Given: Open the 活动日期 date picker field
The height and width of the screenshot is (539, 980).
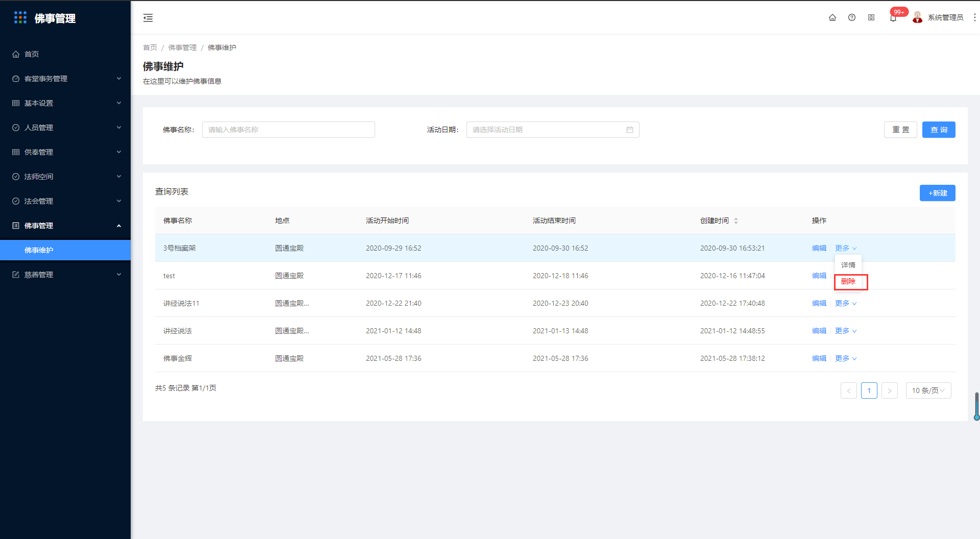Looking at the screenshot, I should tap(553, 130).
